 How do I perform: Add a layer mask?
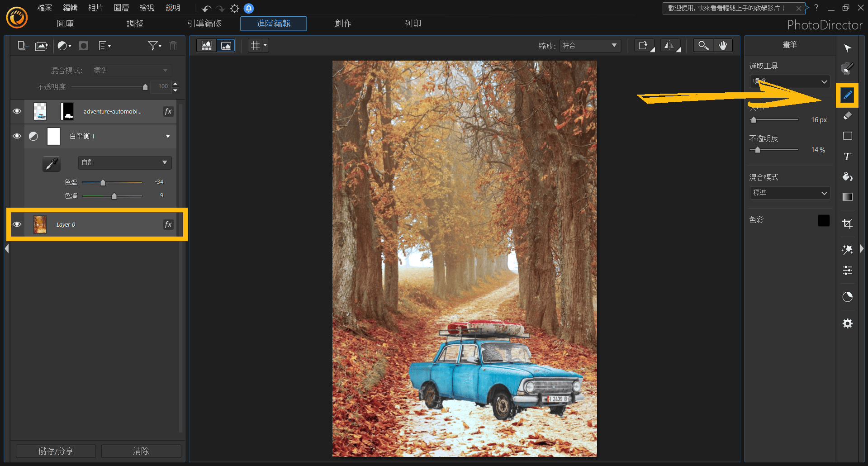tap(84, 46)
